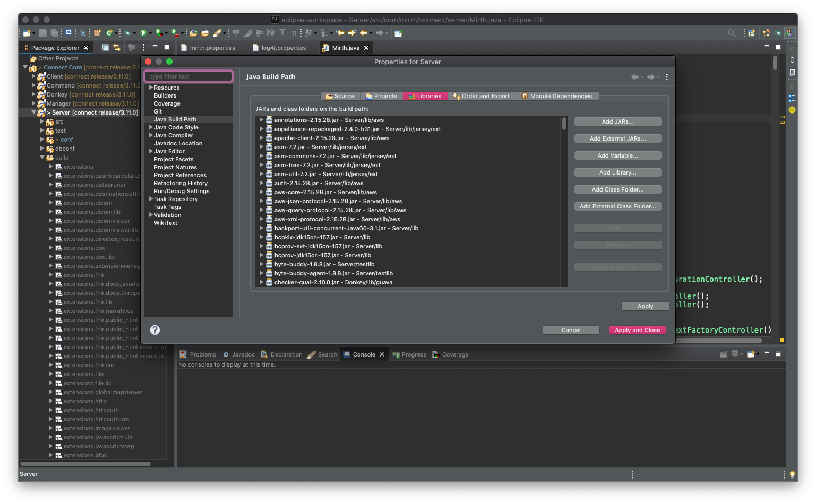Click the Add Library... button

tap(618, 172)
